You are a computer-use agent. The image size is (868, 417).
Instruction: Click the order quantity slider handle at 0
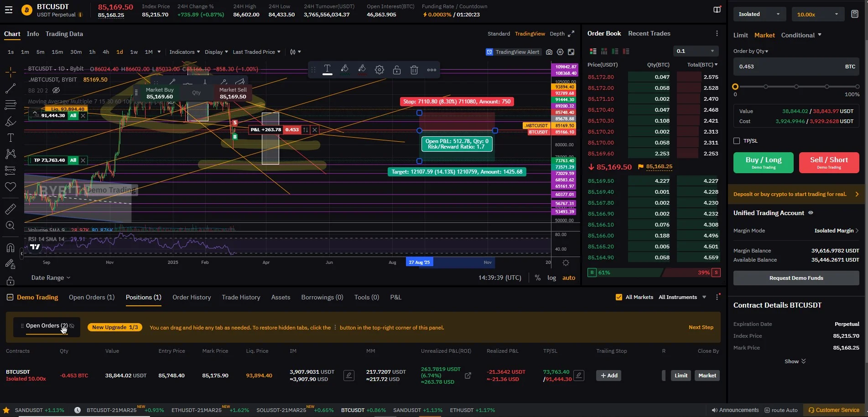[735, 87]
